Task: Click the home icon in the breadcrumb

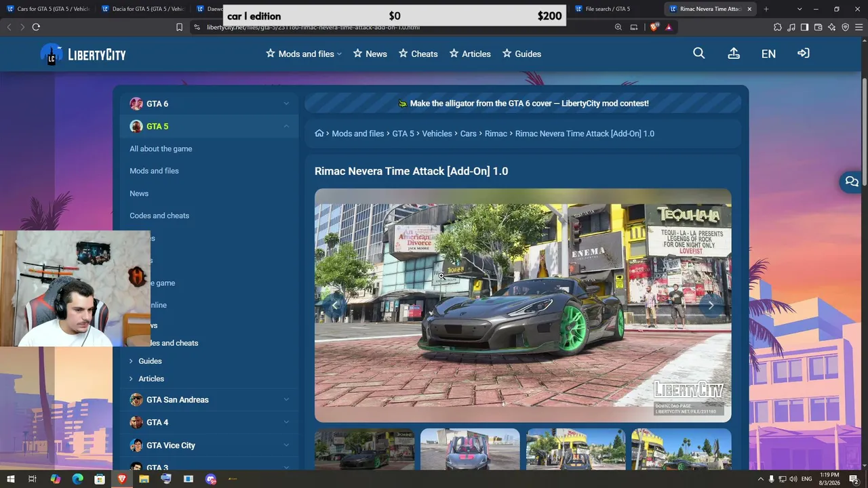Action: click(319, 134)
